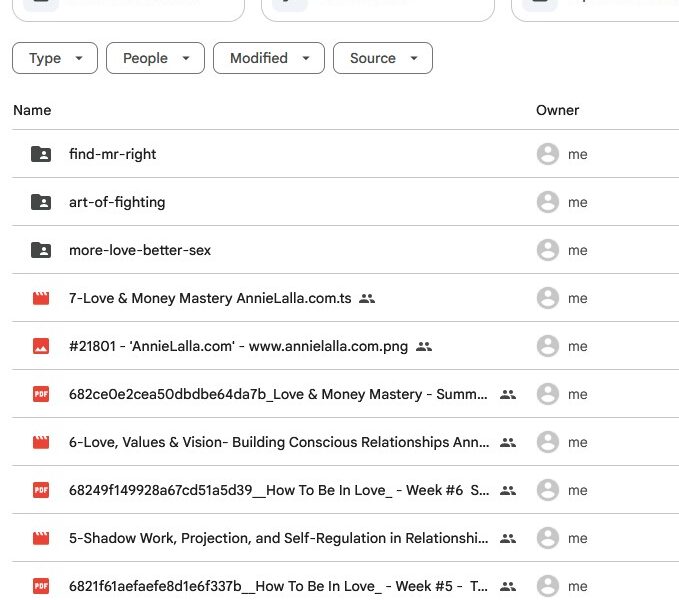The image size is (679, 600).
Task: Click owner avatar in 5-Shadow Work row
Action: 548,538
